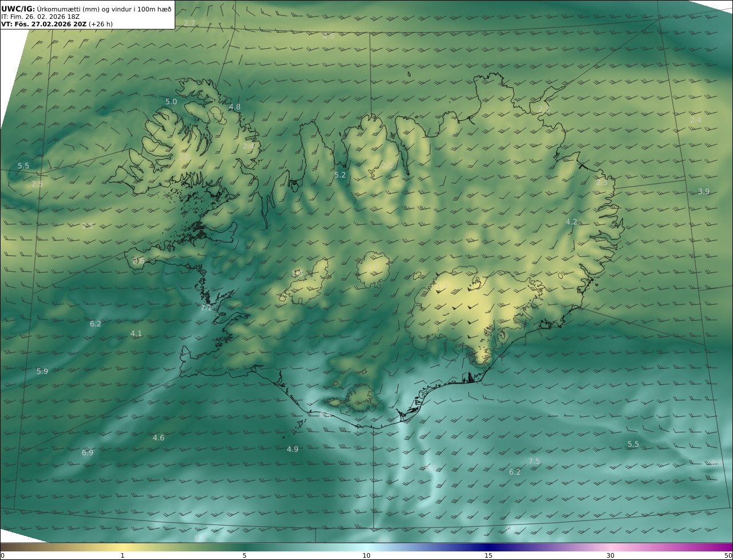The image size is (733, 560).
Task: Click the 7.1 value label on the map
Action: click(x=206, y=307)
